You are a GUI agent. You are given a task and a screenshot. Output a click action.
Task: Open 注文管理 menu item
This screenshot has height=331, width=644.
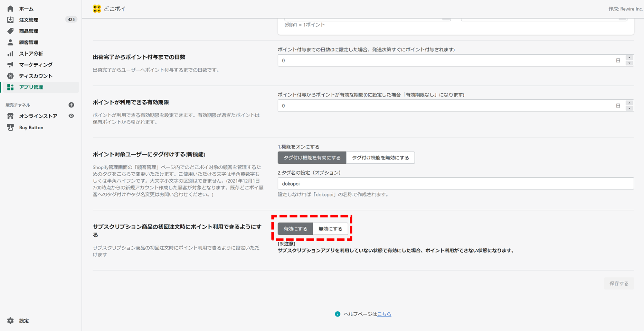point(29,20)
